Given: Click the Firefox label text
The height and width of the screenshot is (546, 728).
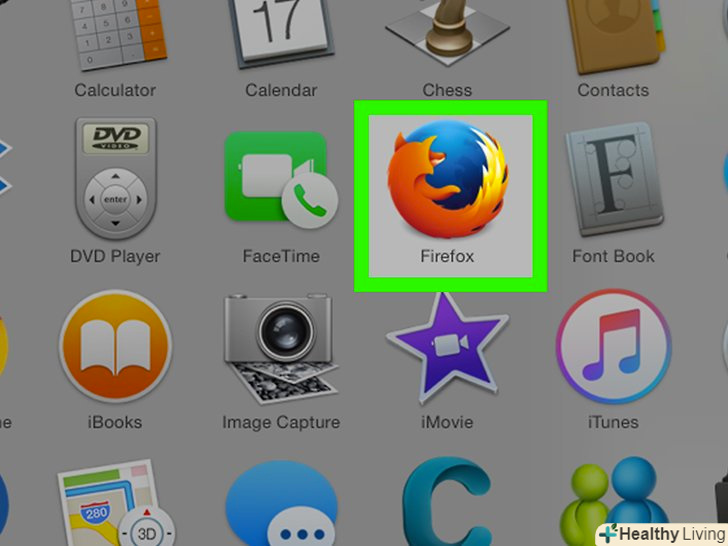Looking at the screenshot, I should pos(447,256).
